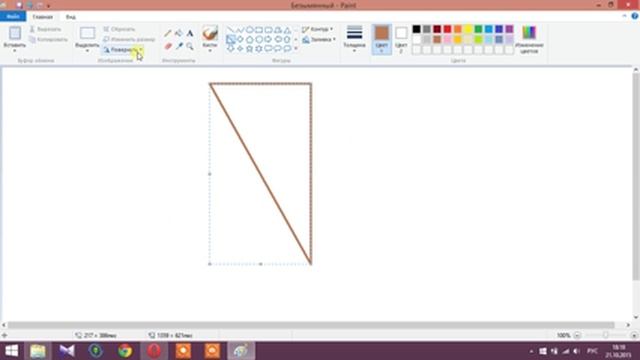Choose the Oval shape

[x=249, y=30]
